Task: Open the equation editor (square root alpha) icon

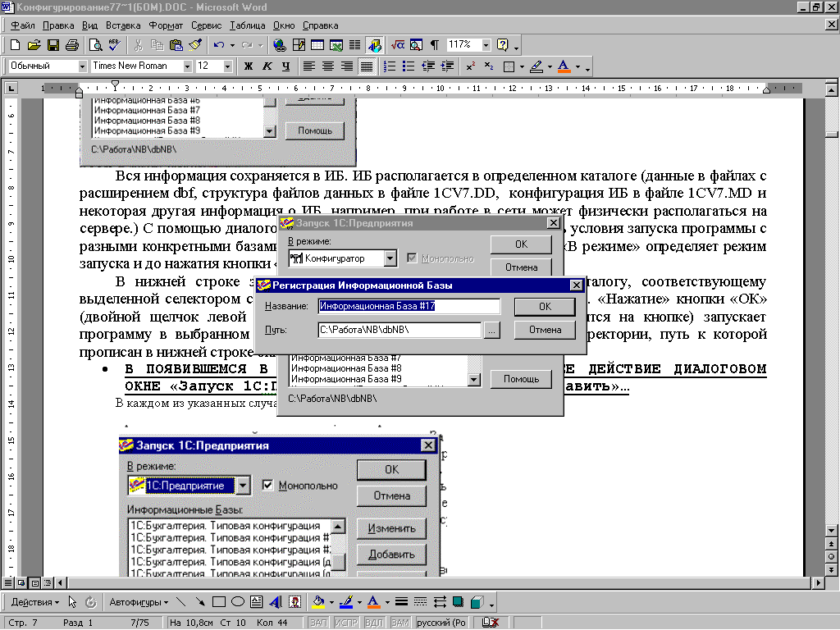Action: coord(398,45)
